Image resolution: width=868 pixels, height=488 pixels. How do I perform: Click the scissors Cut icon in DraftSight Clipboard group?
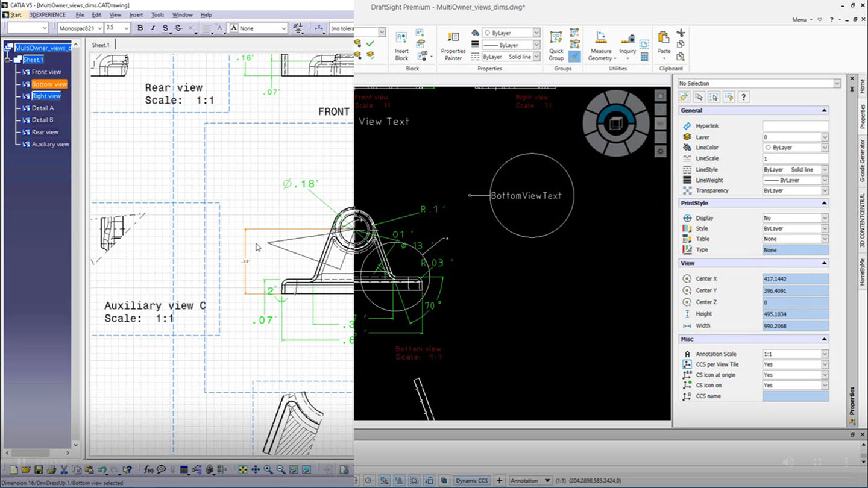coord(681,33)
